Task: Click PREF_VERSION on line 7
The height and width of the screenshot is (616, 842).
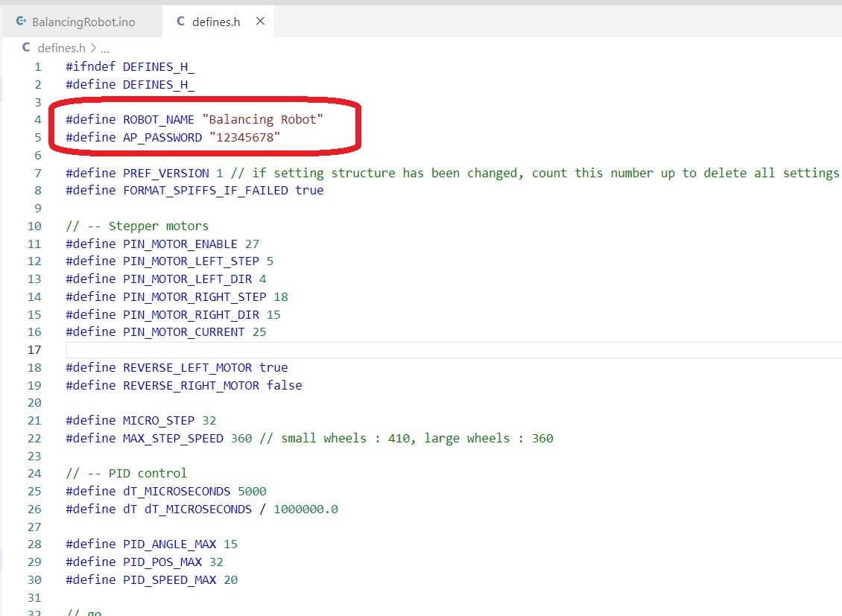Action: [x=166, y=173]
